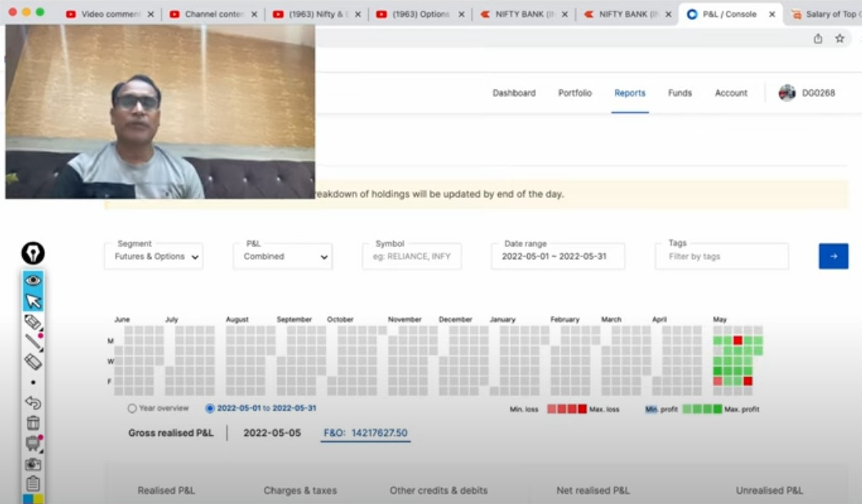Open the F&O: 14217627.50 link
This screenshot has width=862, height=504.
(366, 433)
